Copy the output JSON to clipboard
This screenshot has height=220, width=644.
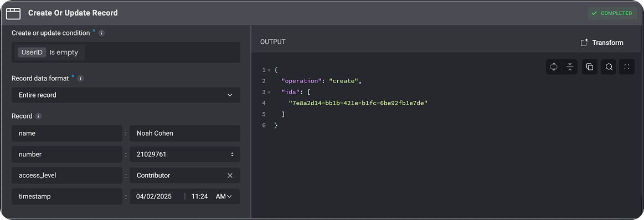[589, 66]
